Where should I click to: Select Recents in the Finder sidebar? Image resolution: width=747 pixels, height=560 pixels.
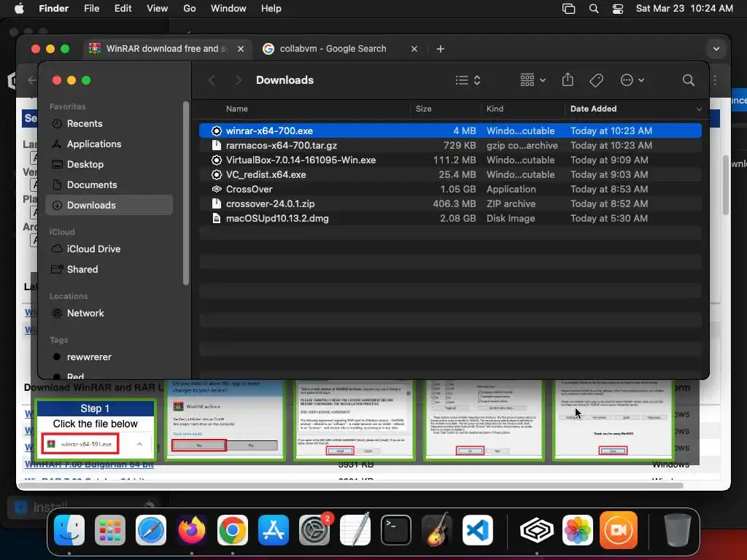point(109,123)
